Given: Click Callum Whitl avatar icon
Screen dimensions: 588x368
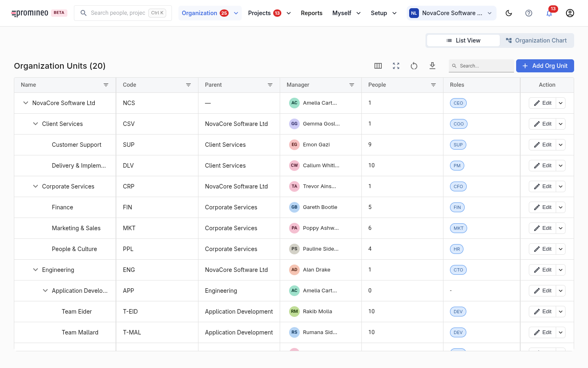Looking at the screenshot, I should pyautogui.click(x=294, y=166).
